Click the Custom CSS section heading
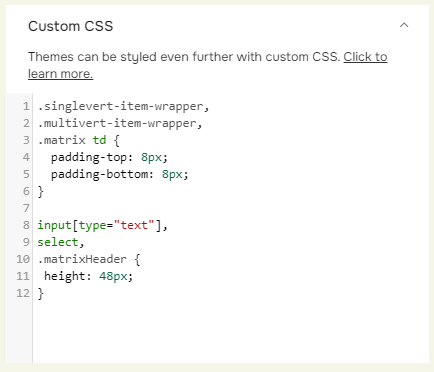 coord(71,26)
